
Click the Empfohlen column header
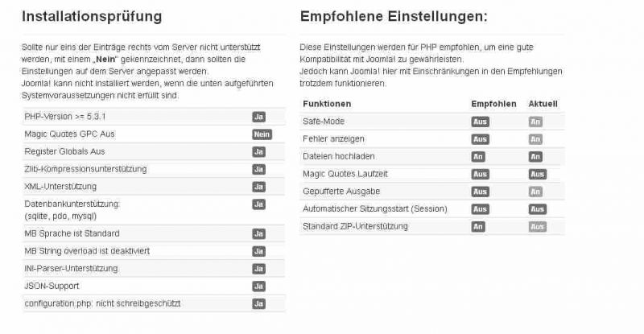click(493, 104)
